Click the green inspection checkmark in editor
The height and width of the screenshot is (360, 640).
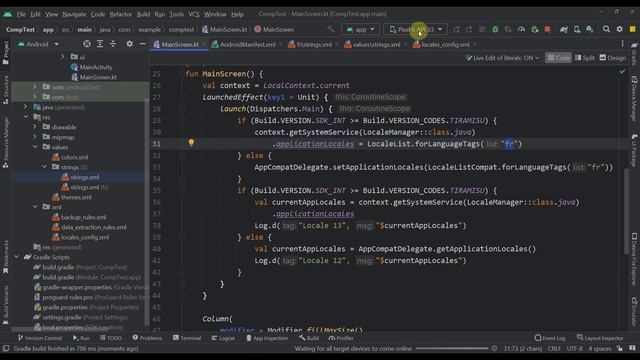pyautogui.click(x=622, y=71)
